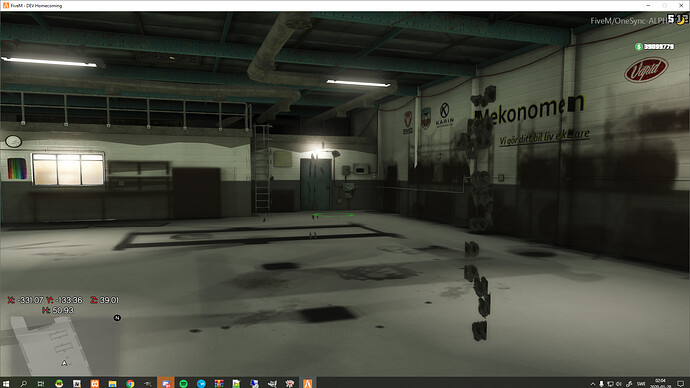
Task: Open Windows search from the taskbar
Action: [23, 384]
